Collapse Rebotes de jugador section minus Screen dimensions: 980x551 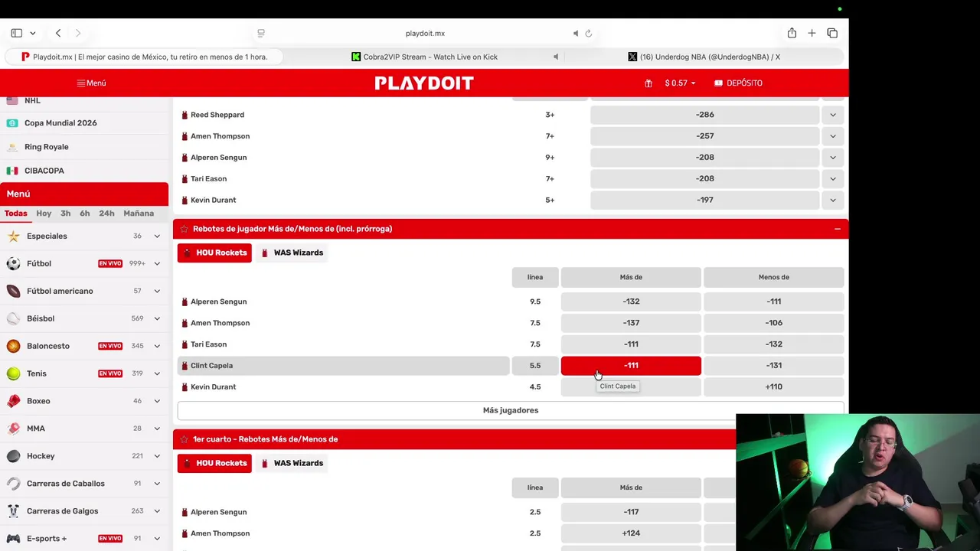click(837, 229)
